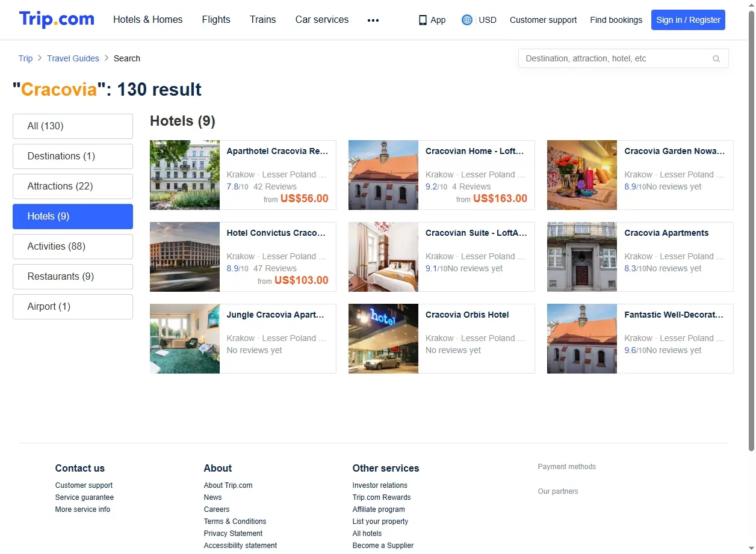
Task: Open Cracovian Home - Loft thumbnail
Action: point(383,175)
